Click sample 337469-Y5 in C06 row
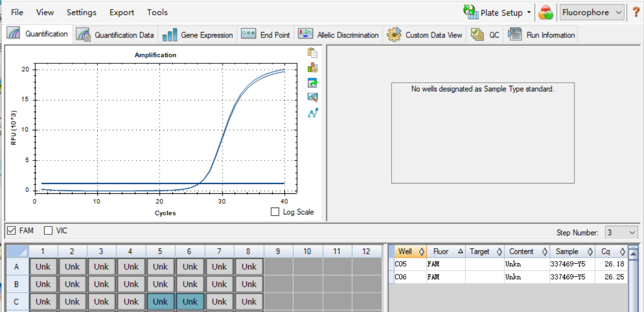The width and height of the screenshot is (644, 312). click(572, 277)
